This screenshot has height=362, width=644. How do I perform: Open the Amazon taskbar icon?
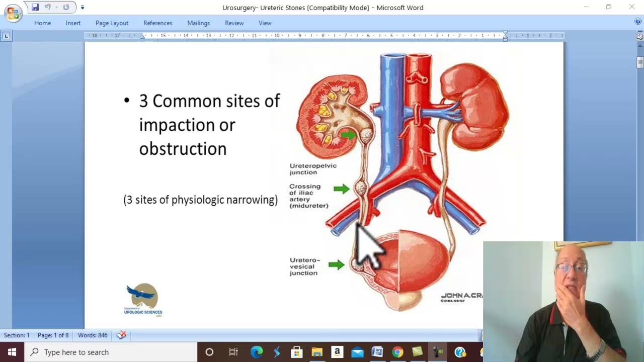click(x=337, y=352)
